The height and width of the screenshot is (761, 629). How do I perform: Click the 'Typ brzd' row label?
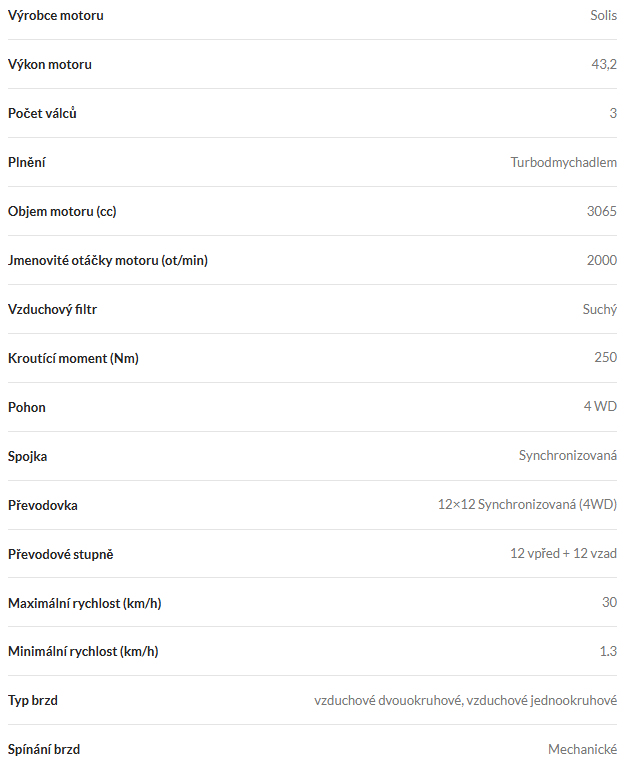coord(33,700)
